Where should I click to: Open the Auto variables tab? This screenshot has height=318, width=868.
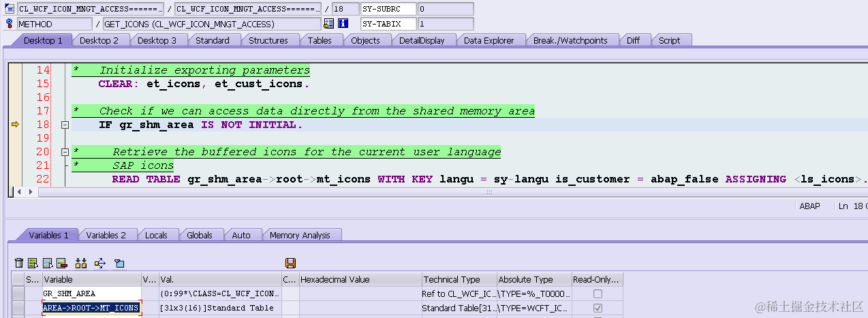pos(241,235)
